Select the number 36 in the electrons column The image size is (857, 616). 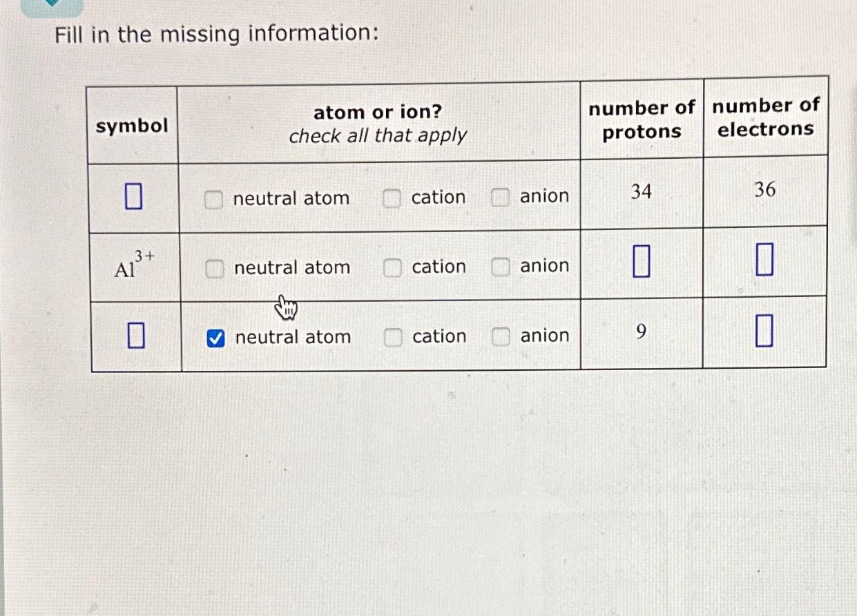click(765, 191)
